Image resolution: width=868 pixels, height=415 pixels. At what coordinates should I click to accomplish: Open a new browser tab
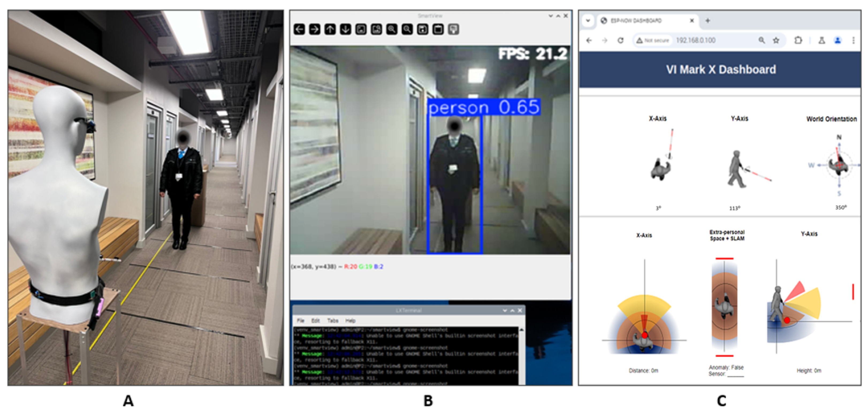708,21
